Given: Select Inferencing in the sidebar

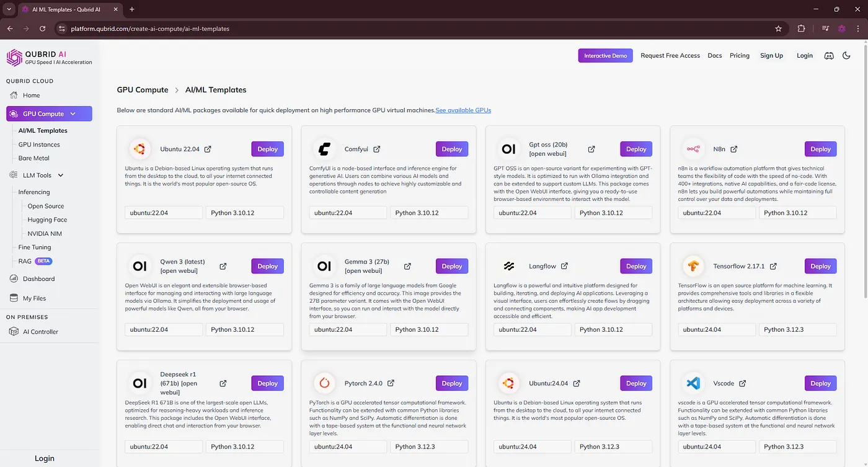Looking at the screenshot, I should click(x=34, y=192).
